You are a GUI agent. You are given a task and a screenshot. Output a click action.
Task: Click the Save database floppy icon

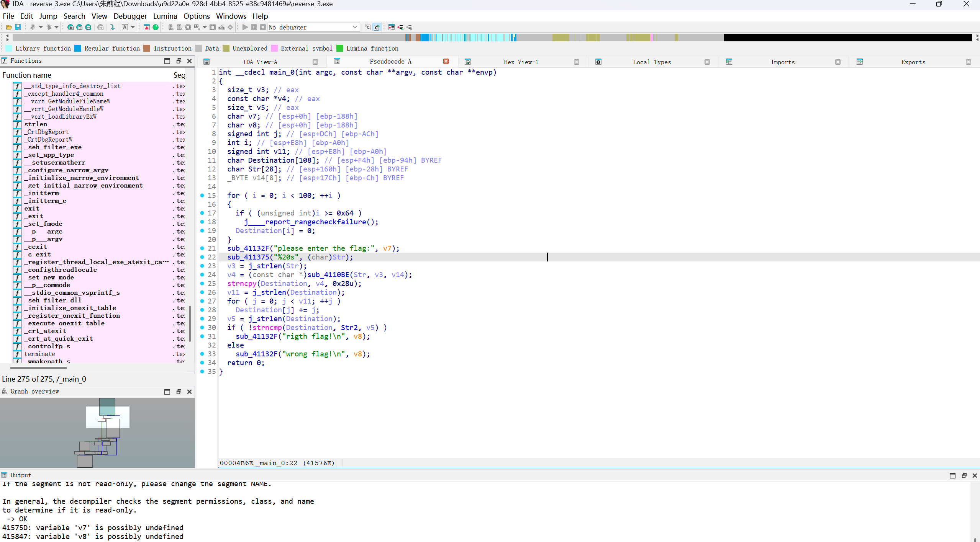[x=18, y=27]
